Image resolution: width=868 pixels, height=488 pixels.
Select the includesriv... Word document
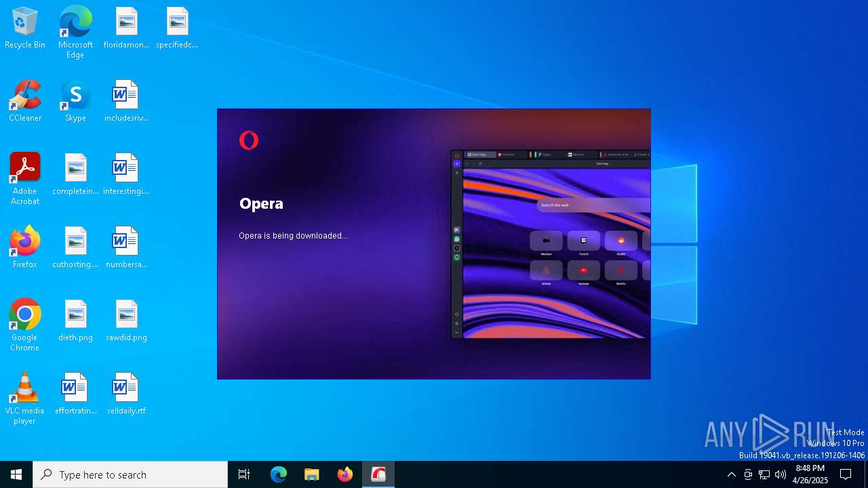point(126,102)
